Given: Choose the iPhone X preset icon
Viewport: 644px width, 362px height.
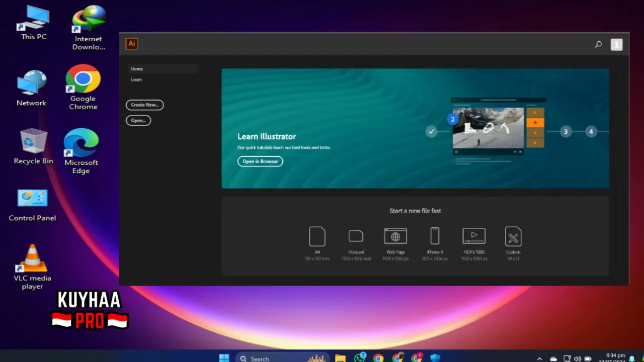Looking at the screenshot, I should (x=435, y=236).
